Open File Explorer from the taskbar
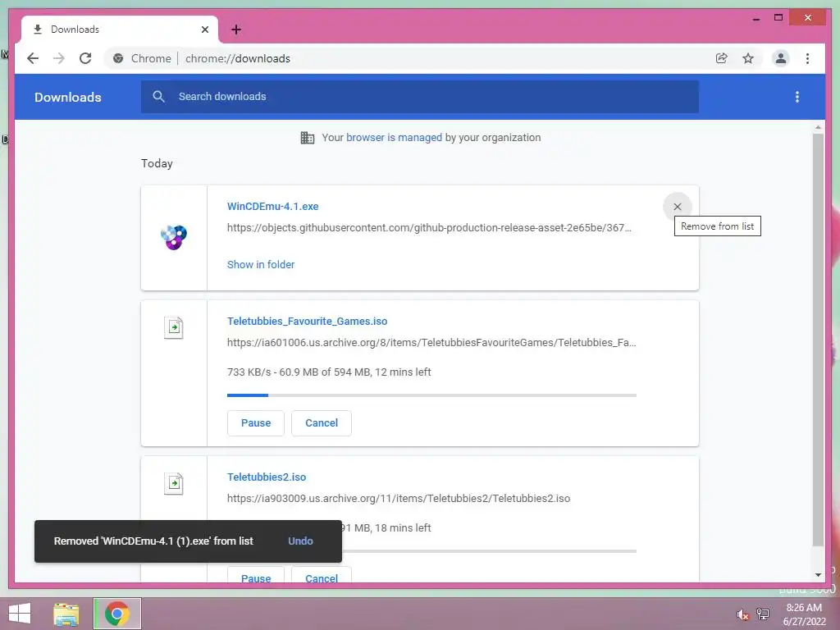 pos(66,614)
